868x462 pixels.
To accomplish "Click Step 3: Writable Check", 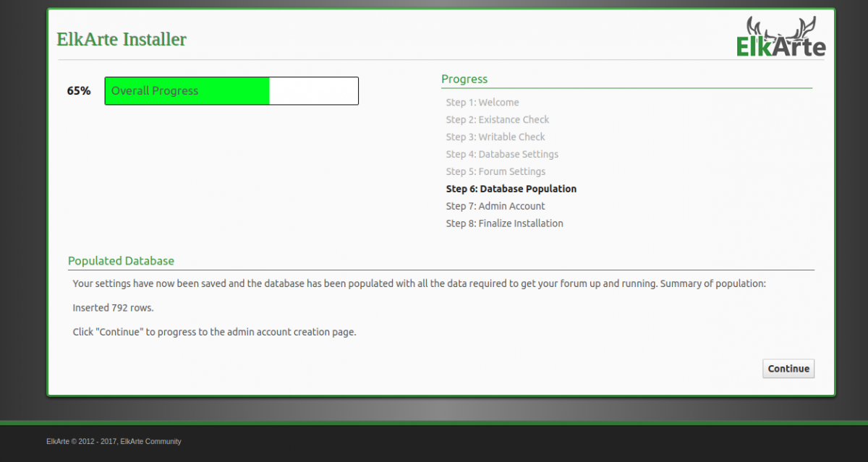I will point(495,137).
